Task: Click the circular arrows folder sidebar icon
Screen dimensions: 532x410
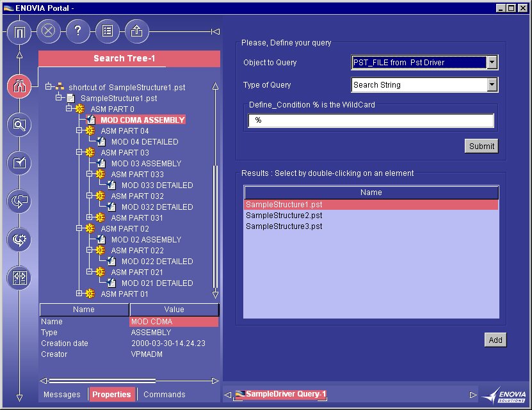Action: (x=19, y=201)
